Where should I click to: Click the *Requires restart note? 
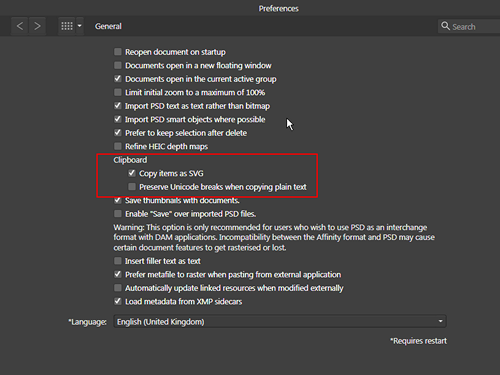point(418,341)
